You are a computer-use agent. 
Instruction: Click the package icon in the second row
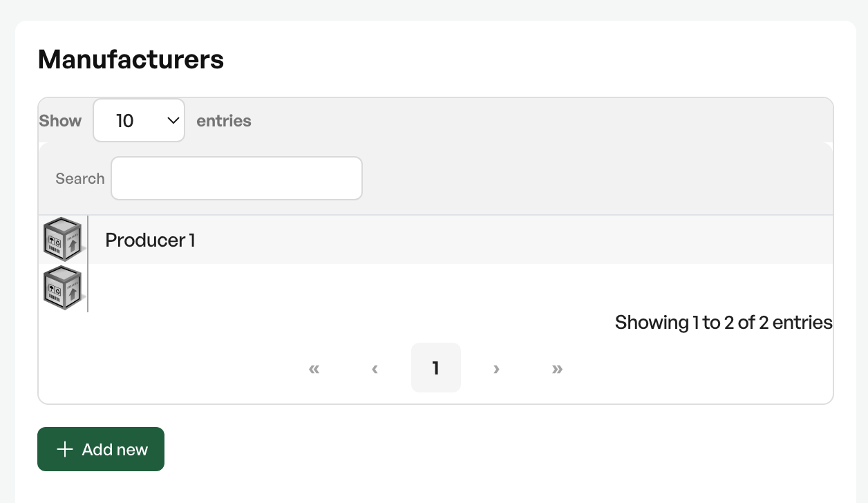63,288
